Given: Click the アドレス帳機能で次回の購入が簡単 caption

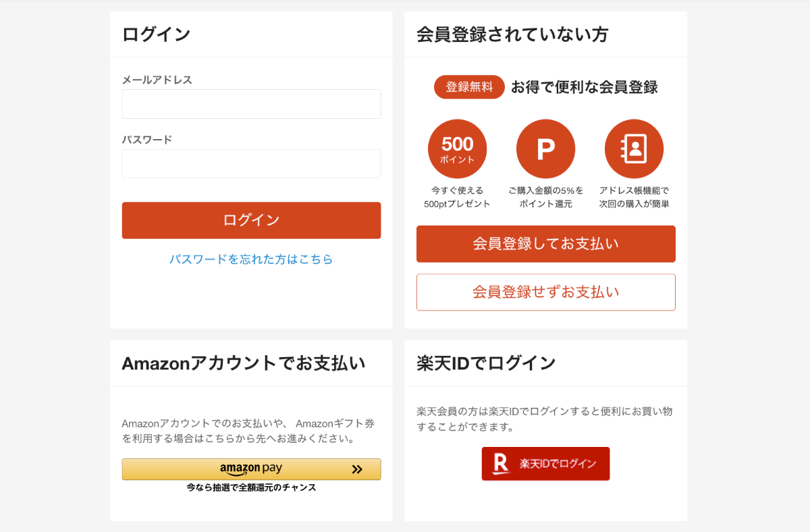Looking at the screenshot, I should click(x=634, y=197).
